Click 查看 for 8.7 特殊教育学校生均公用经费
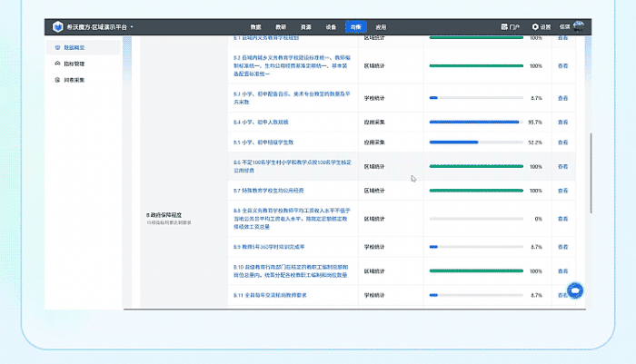This screenshot has height=364, width=636. click(563, 191)
